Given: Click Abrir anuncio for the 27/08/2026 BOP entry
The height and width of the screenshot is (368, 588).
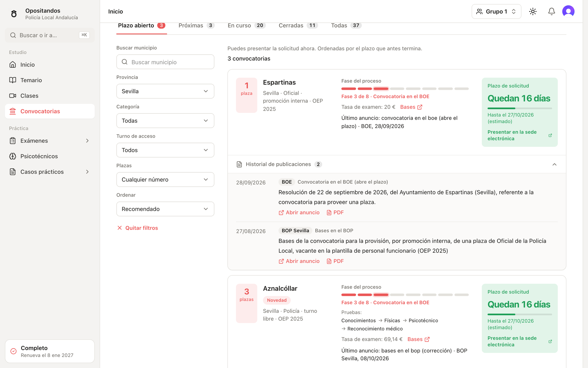Looking at the screenshot, I should pyautogui.click(x=299, y=261).
